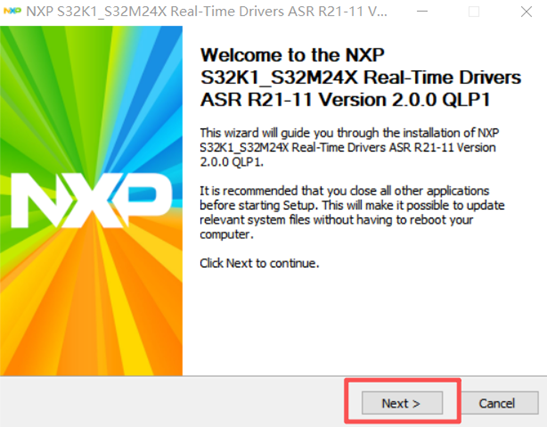This screenshot has width=547, height=427.
Task: Click the grayed-out maximize button in the title bar
Action: click(474, 12)
